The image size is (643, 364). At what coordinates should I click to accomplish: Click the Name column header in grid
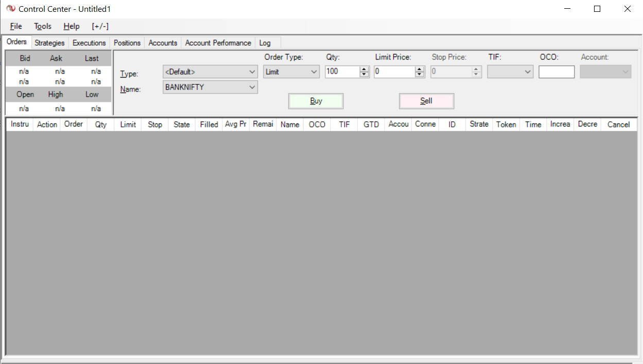[290, 124]
